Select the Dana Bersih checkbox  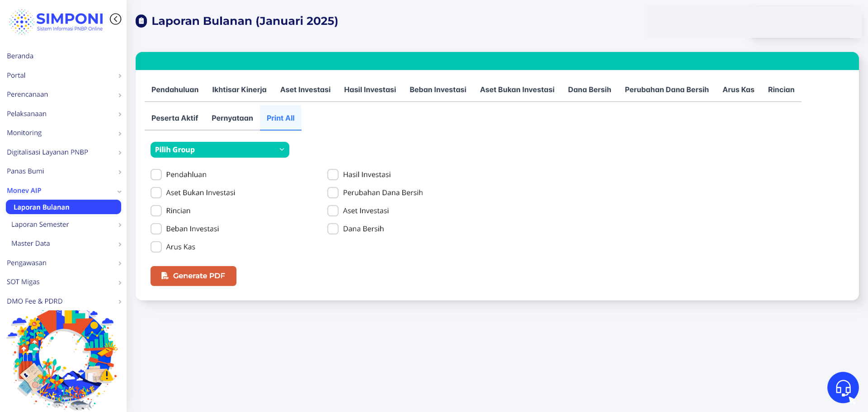tap(333, 229)
